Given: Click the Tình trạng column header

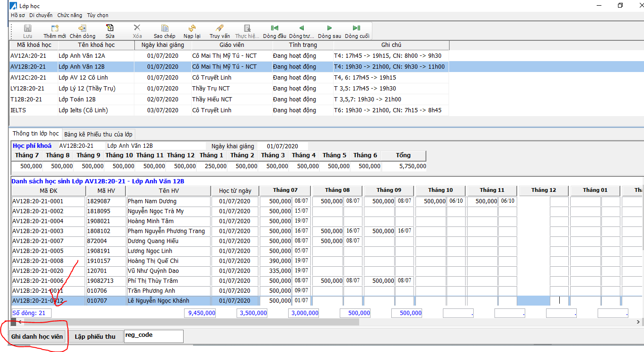Looking at the screenshot, I should click(x=303, y=45).
